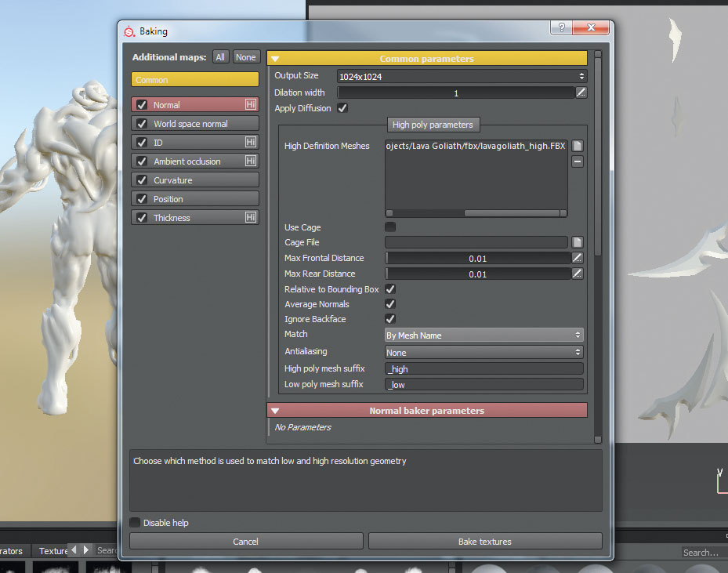Check Disable help
The image size is (728, 573).
[x=135, y=522]
